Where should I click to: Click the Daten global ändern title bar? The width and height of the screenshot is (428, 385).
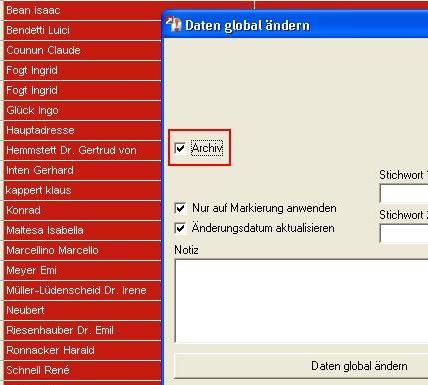click(296, 25)
